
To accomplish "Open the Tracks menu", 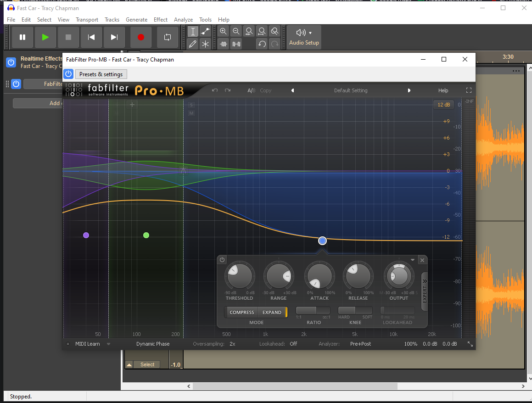I will coord(112,20).
